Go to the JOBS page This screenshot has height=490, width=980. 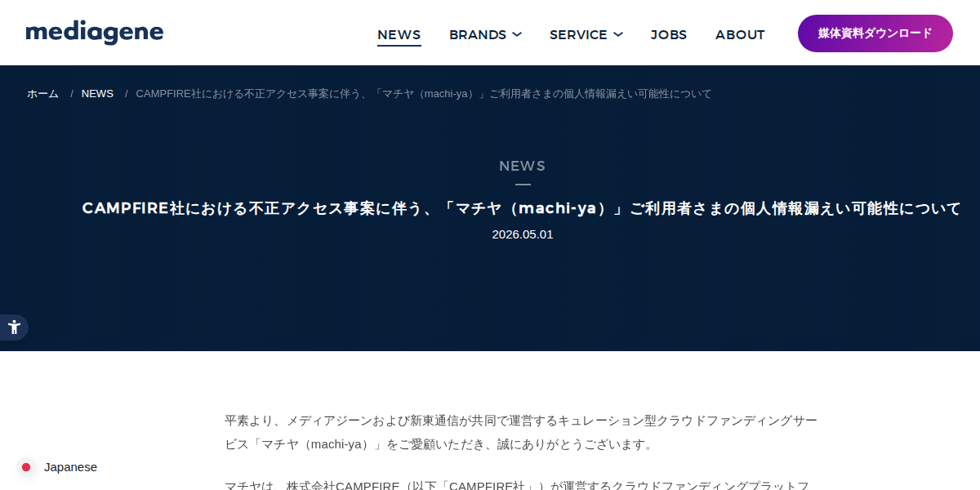(669, 34)
